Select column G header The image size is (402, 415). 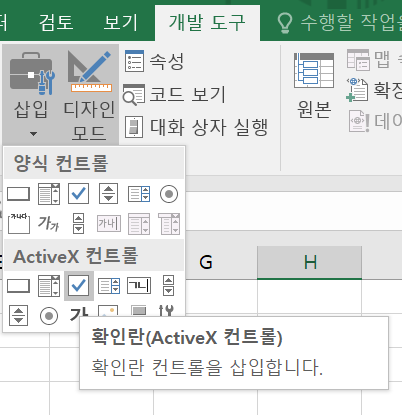point(206,262)
